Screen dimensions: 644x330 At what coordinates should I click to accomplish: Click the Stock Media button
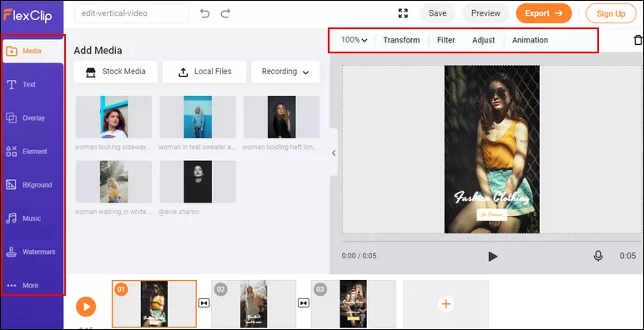(115, 72)
